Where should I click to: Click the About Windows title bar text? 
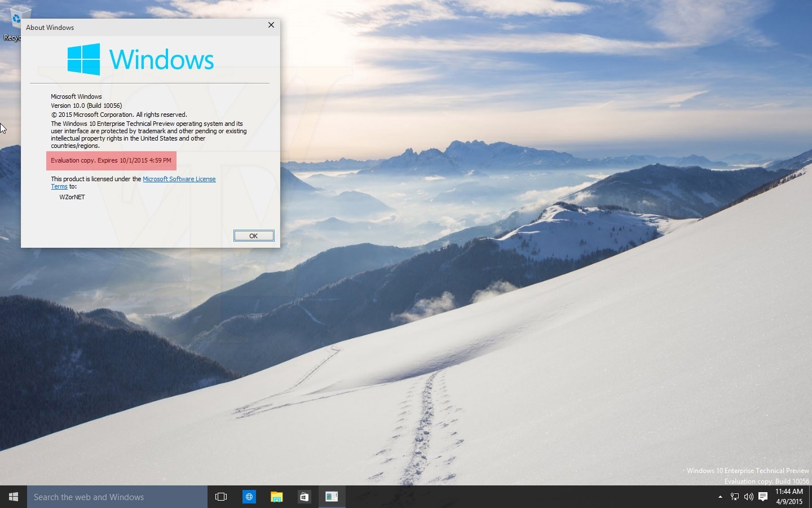[x=50, y=28]
